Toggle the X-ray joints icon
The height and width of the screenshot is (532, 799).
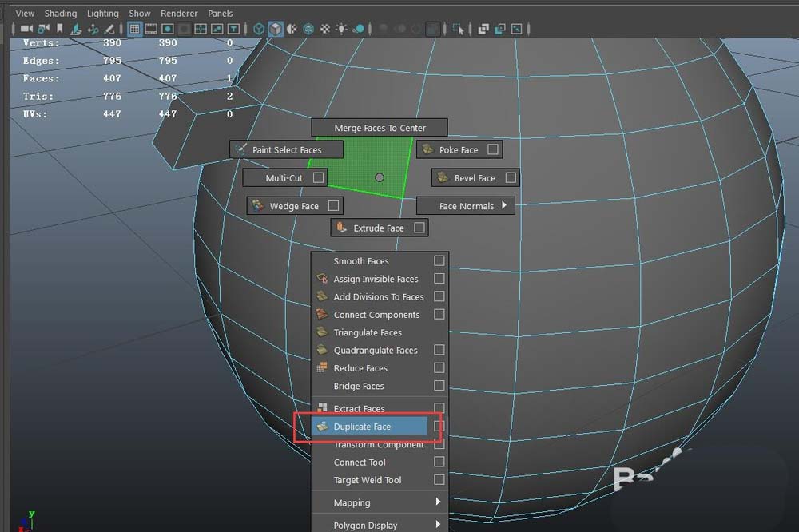tap(516, 29)
